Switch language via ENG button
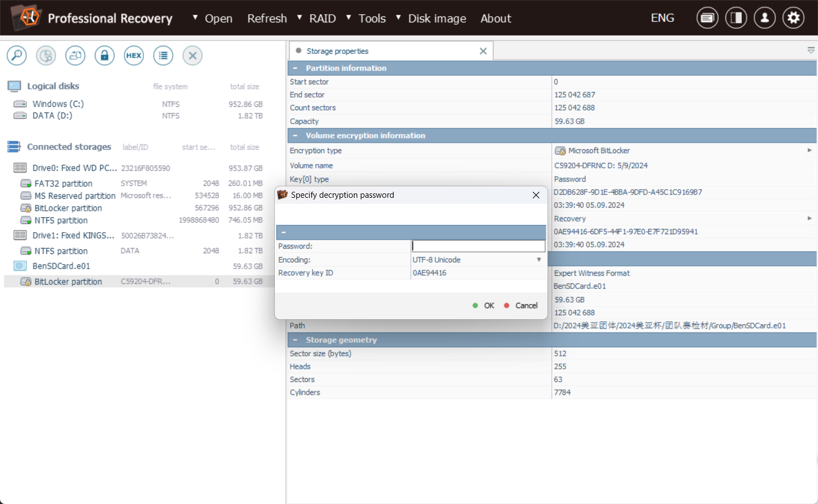 coord(663,18)
